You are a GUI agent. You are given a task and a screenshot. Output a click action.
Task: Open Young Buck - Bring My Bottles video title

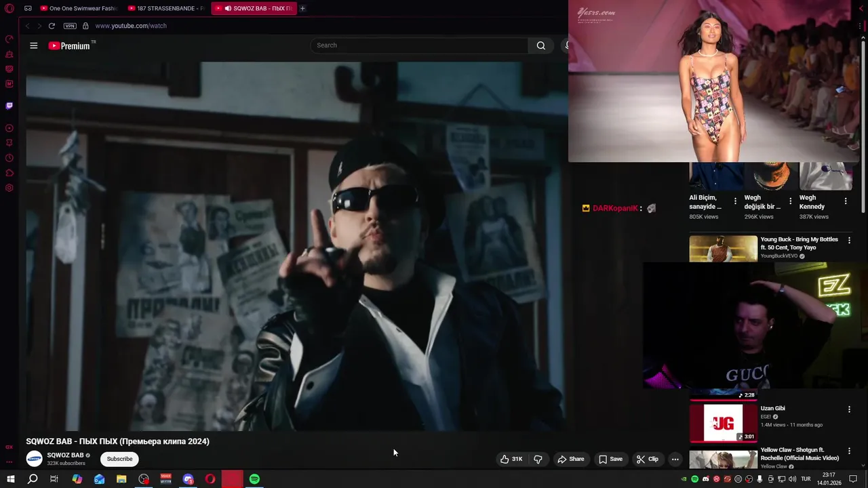point(799,243)
